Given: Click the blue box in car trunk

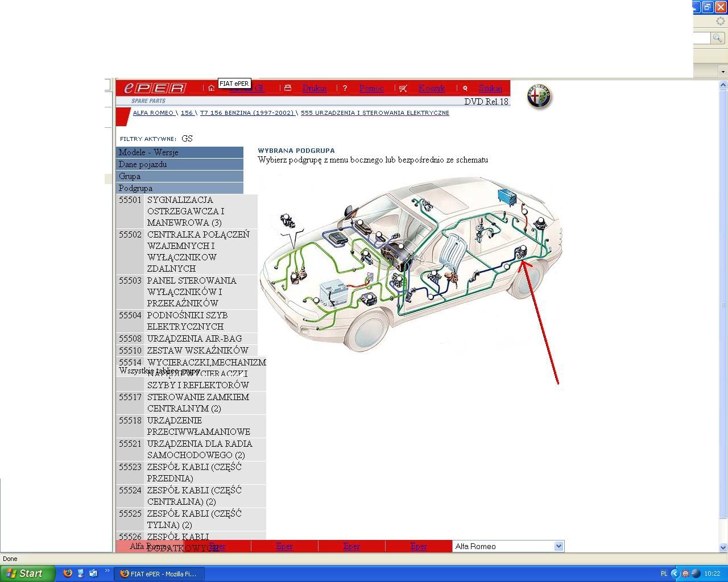Looking at the screenshot, I should click(507, 196).
